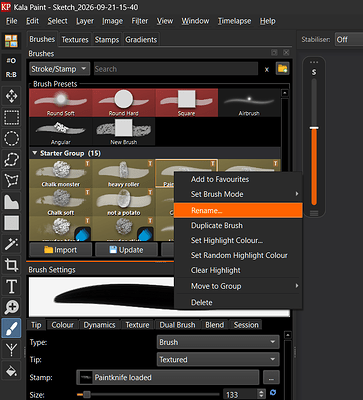Open the Layer menu
The height and width of the screenshot is (400, 363).
point(85,21)
